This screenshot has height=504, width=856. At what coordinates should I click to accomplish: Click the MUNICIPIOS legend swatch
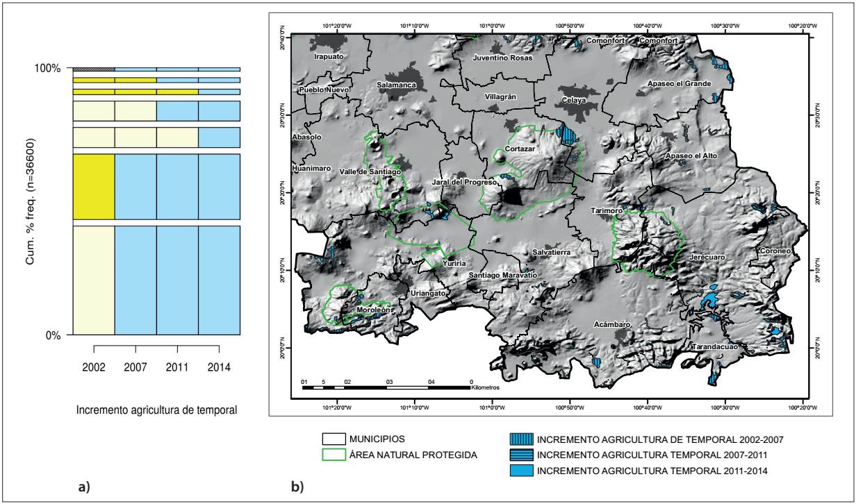[x=336, y=439]
